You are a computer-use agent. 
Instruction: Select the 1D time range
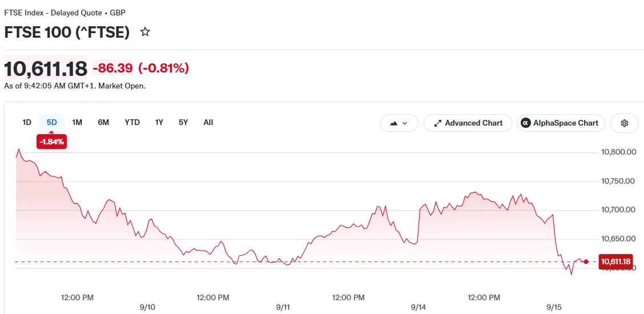click(27, 122)
